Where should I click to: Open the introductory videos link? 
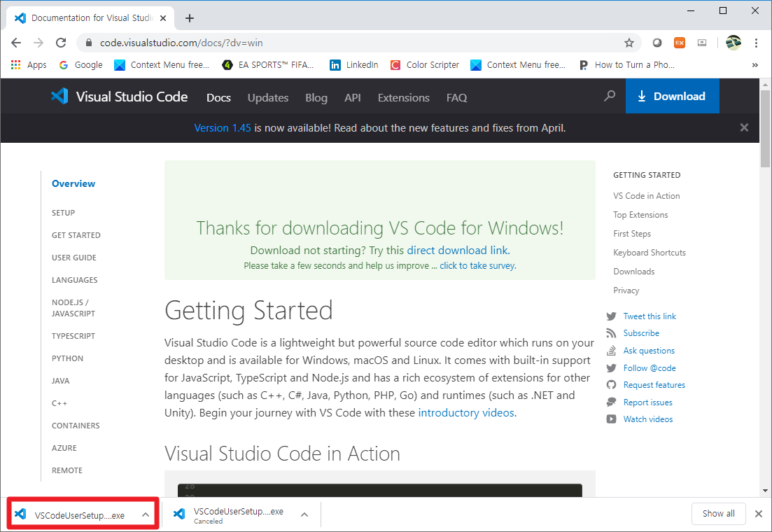tap(465, 413)
